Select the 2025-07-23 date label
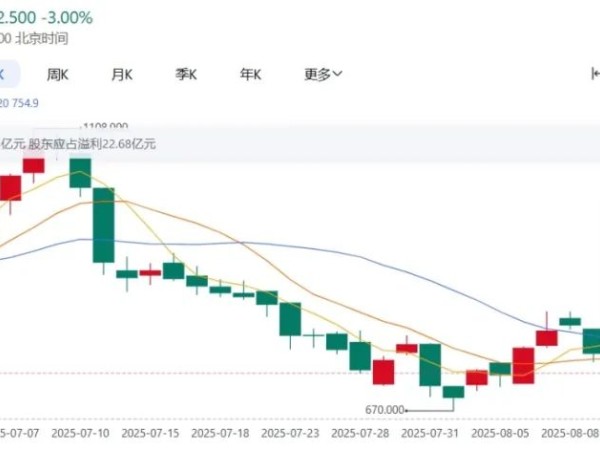600x450 pixels. pos(290,433)
